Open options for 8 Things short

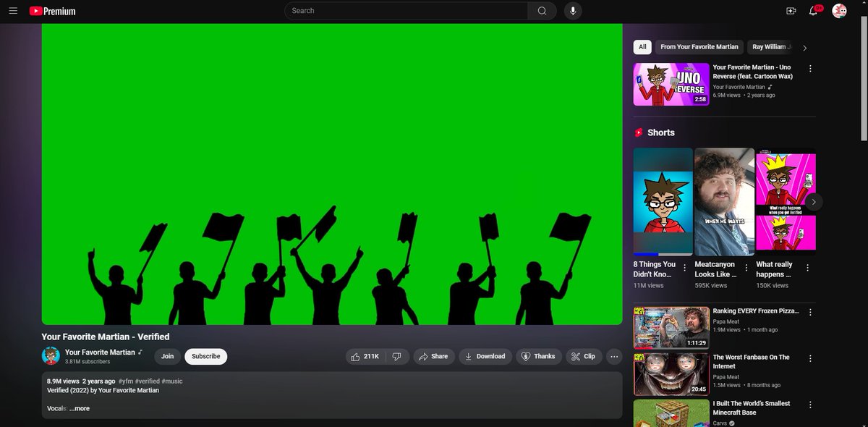click(x=685, y=268)
